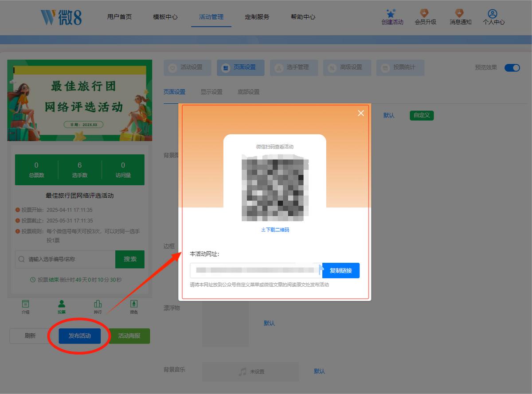Click the 访问量 count of 0
Image resolution: width=532 pixels, height=394 pixels.
click(123, 165)
